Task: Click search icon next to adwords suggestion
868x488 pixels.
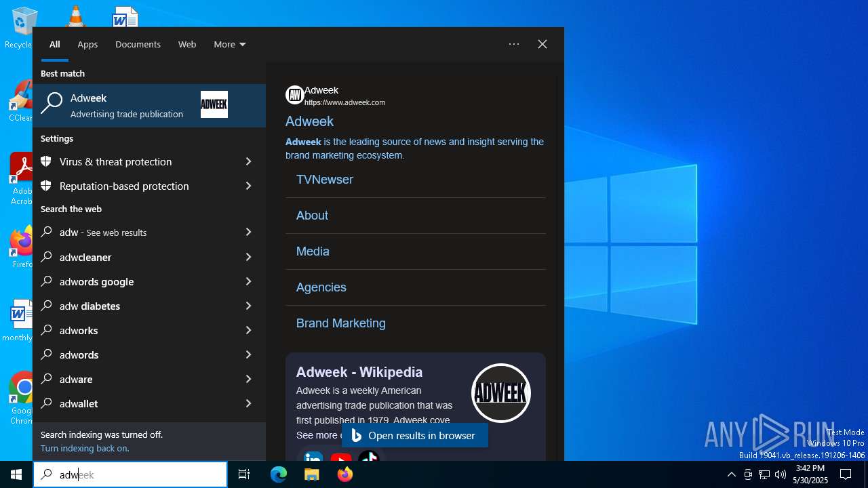Action: click(46, 354)
